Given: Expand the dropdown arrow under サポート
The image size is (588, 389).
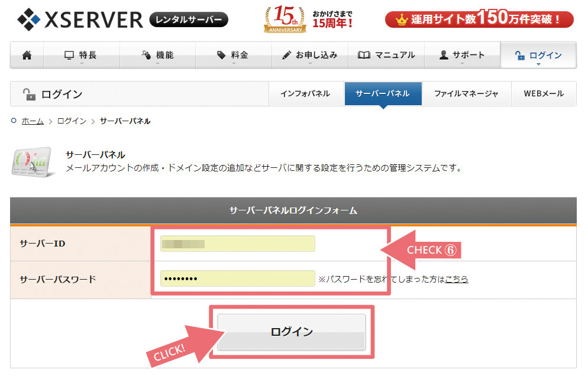Looking at the screenshot, I should [462, 64].
